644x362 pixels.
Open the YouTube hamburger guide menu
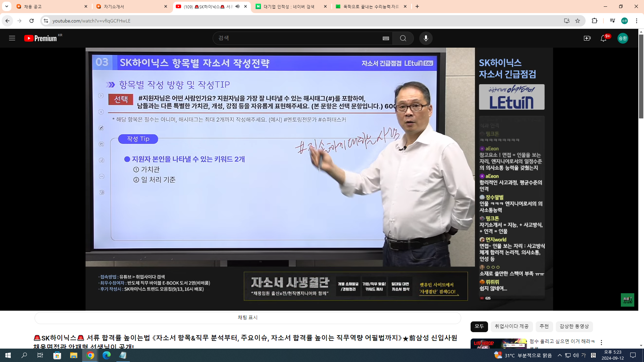[12, 38]
